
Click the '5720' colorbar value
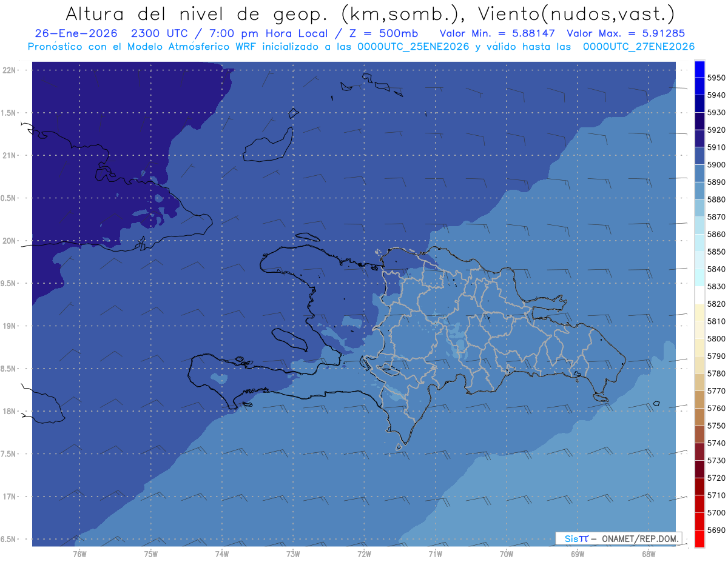click(716, 478)
